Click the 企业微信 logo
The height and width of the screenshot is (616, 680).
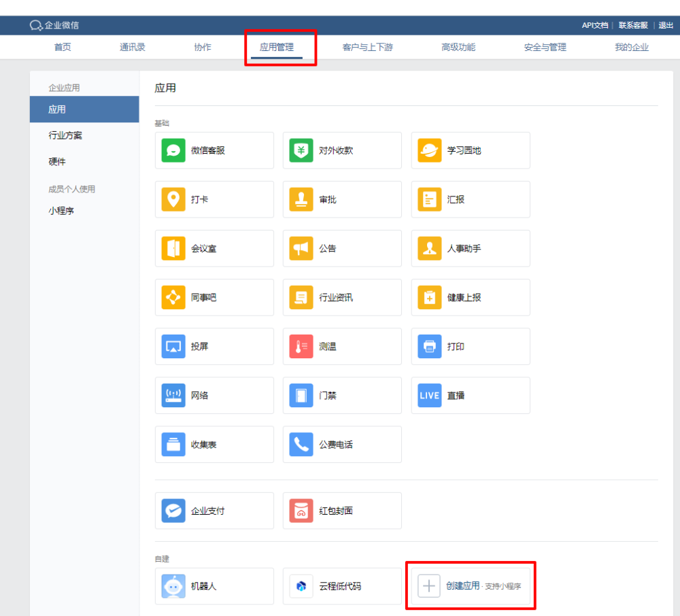click(x=54, y=25)
